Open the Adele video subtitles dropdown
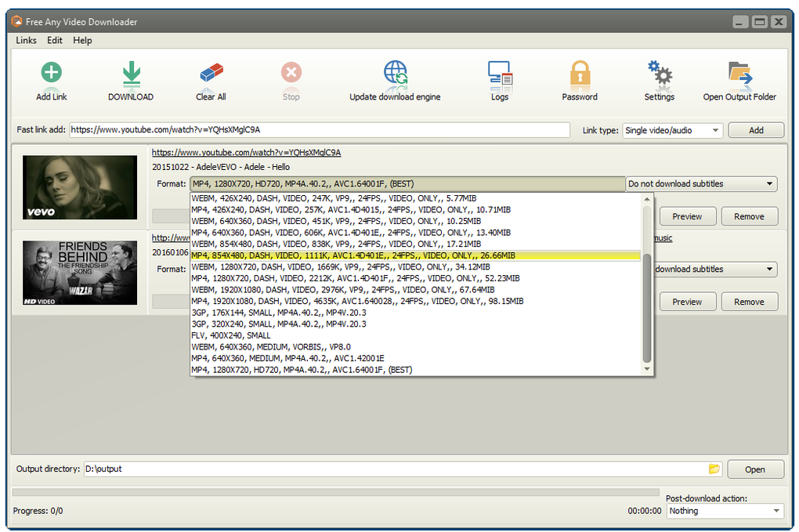 point(701,184)
